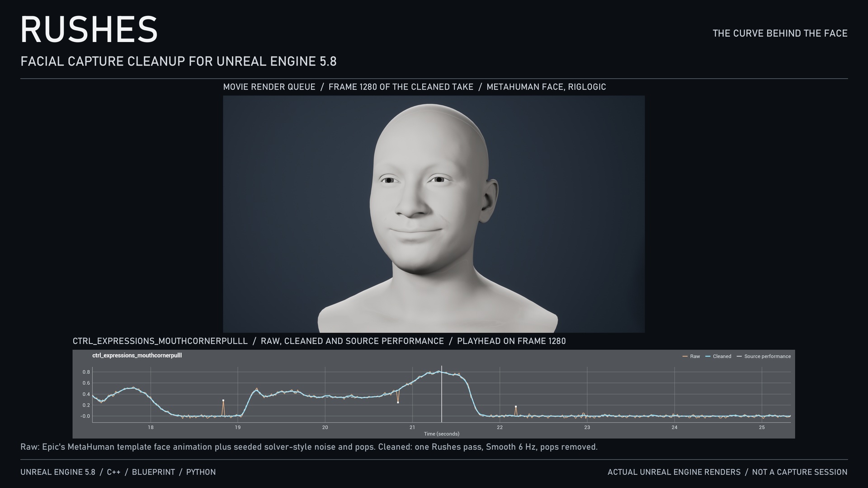
Task: Click the 0.8 y-axis tick label
Action: [x=86, y=372]
